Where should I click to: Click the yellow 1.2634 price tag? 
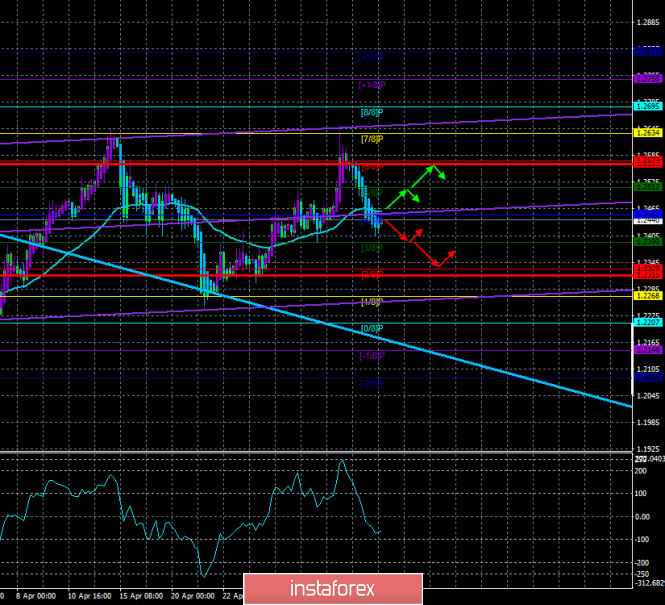tap(647, 133)
